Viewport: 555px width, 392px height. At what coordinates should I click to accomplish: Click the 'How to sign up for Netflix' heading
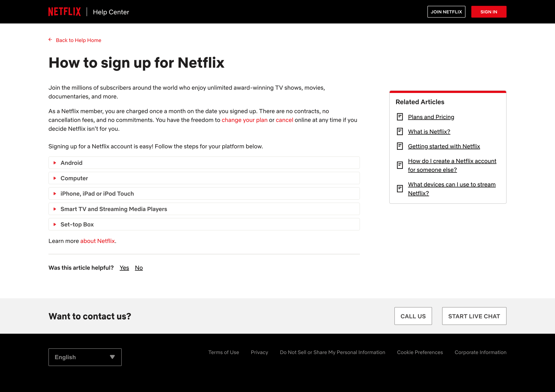[x=136, y=63]
